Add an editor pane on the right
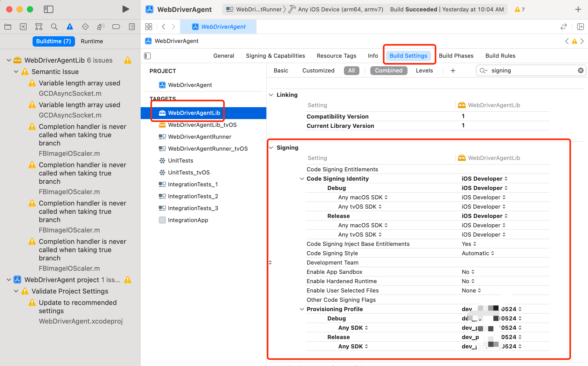This screenshot has width=588, height=366. 581,27
